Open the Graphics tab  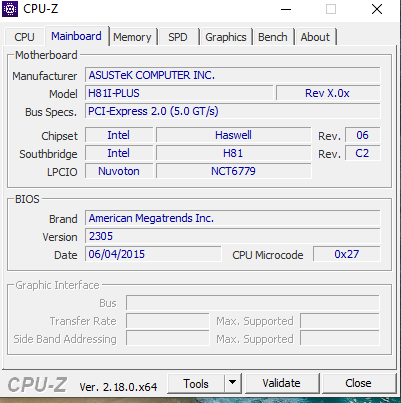226,37
